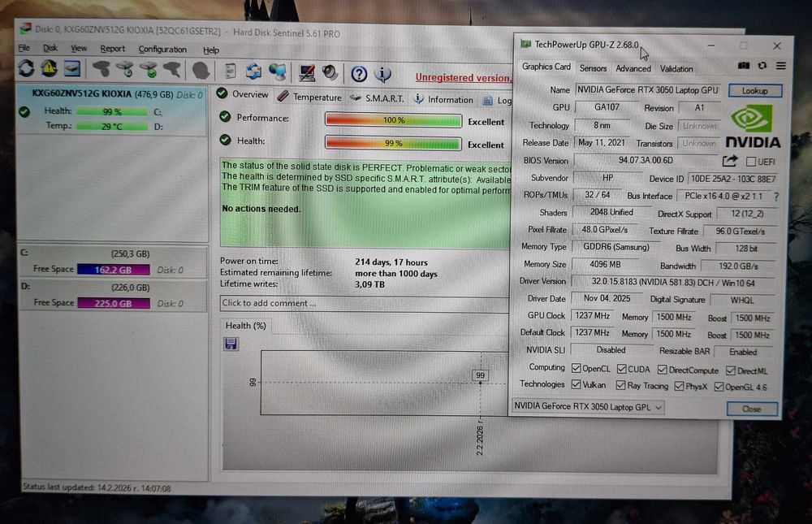
Task: Toggle the DirectML checkbox
Action: [x=730, y=370]
